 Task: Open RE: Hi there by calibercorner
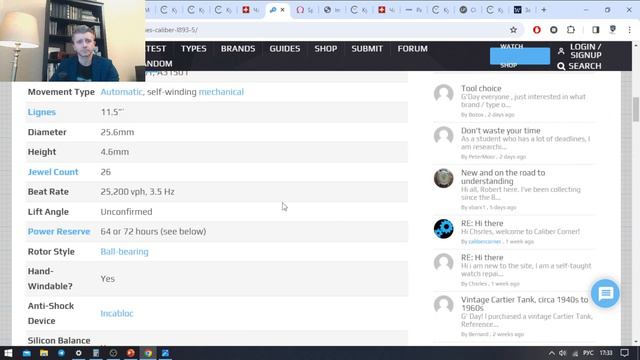[482, 223]
